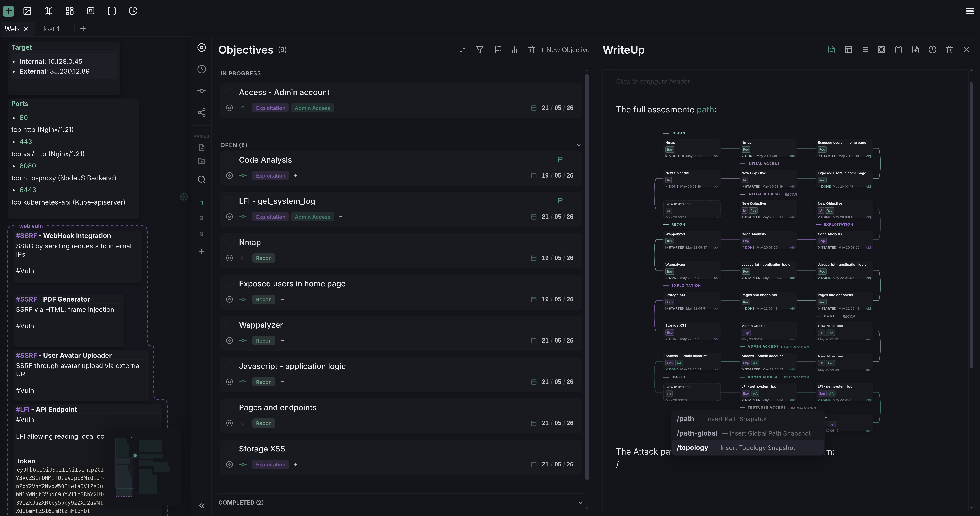Image resolution: width=980 pixels, height=516 pixels.
Task: Add a new tab with plus button
Action: tap(83, 29)
